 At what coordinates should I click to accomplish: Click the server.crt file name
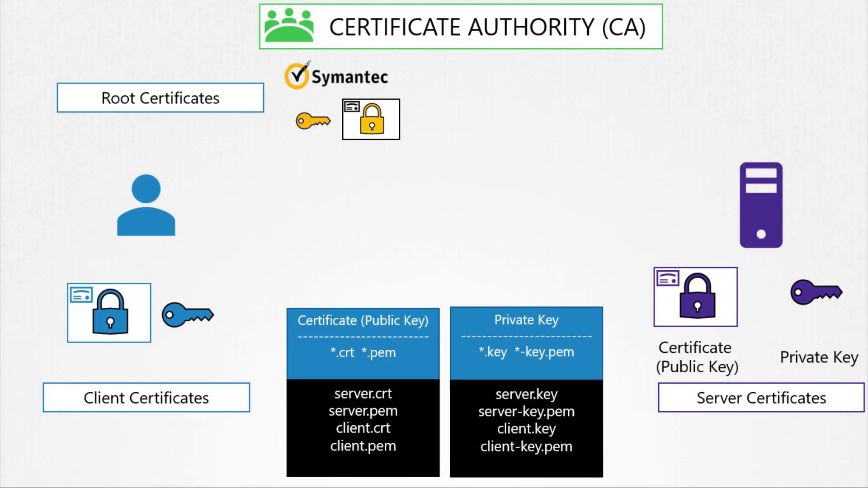(363, 394)
